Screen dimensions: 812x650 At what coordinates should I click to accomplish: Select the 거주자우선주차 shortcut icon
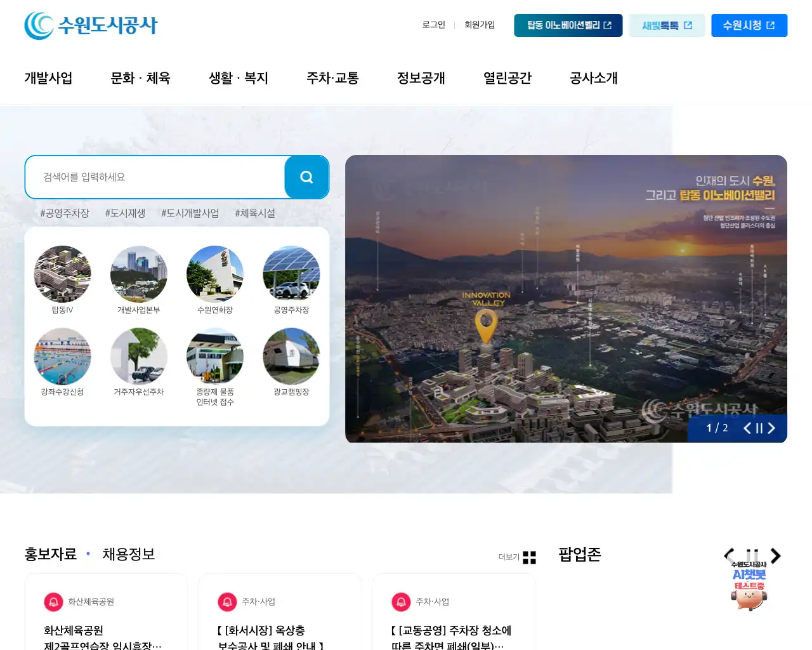139,356
